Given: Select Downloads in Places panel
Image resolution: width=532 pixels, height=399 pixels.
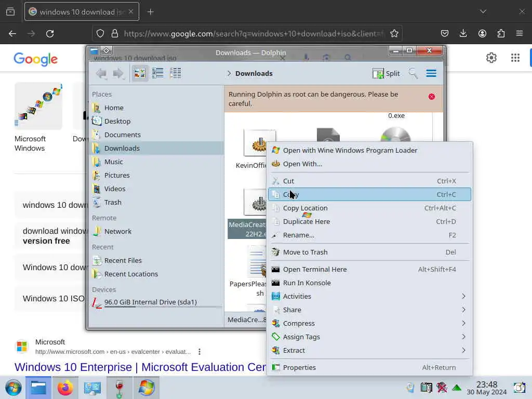Looking at the screenshot, I should pos(156,148).
